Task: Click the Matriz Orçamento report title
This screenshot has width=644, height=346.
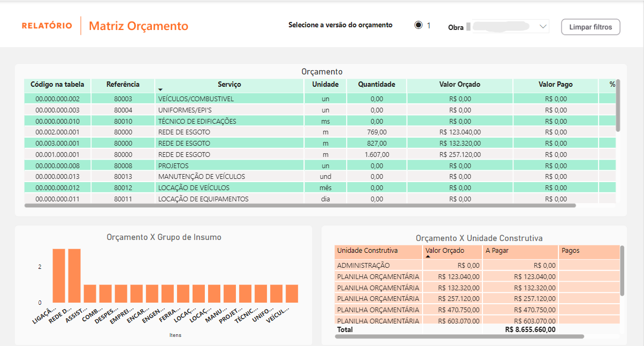Action: click(x=137, y=25)
